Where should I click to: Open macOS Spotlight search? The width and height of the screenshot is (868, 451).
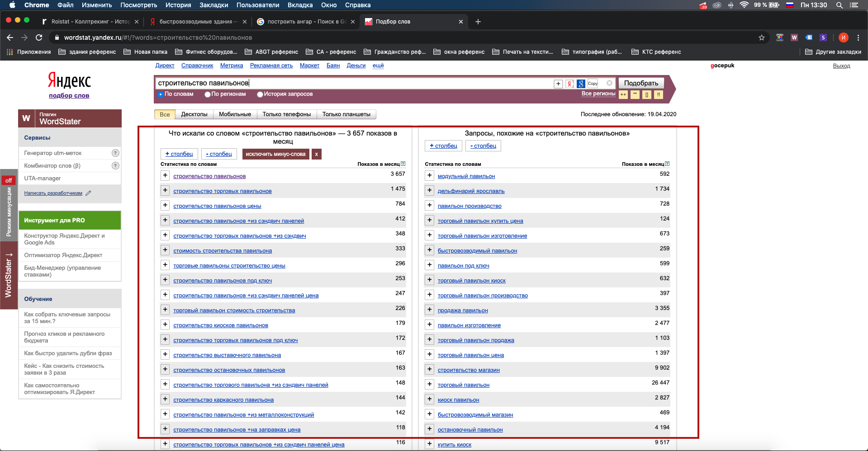click(839, 5)
